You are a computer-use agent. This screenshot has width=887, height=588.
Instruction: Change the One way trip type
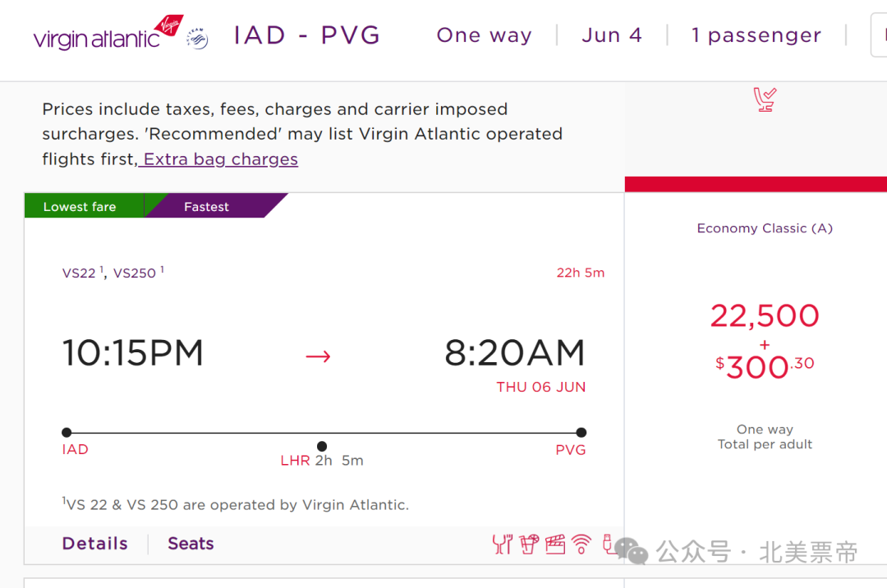[485, 35]
